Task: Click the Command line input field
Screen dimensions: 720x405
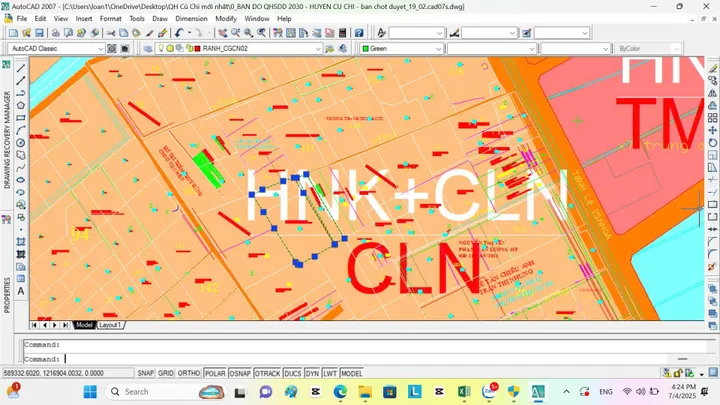Action: point(367,359)
